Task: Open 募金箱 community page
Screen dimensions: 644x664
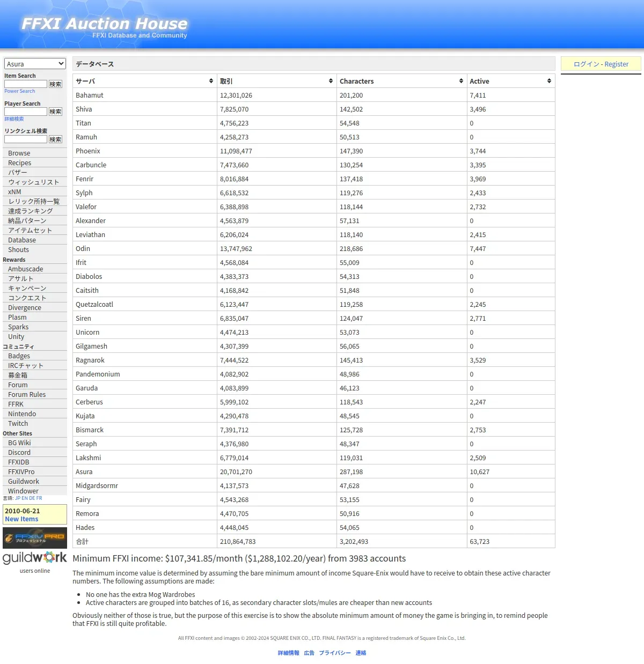Action: click(x=35, y=375)
